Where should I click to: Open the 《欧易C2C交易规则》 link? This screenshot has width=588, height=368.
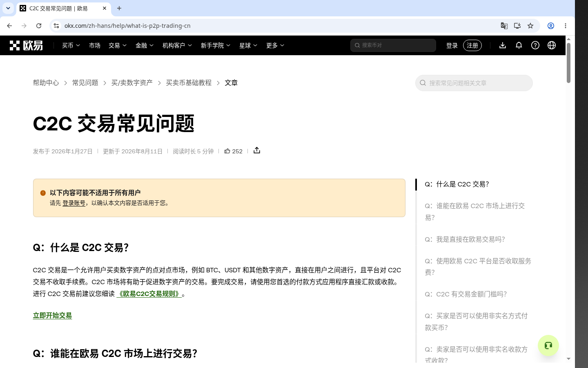149,294
